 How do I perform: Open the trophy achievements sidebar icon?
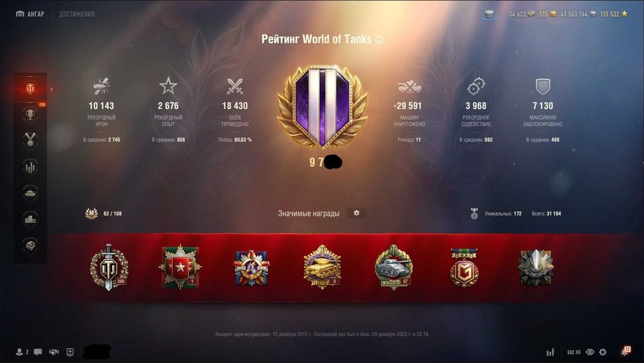[x=30, y=115]
